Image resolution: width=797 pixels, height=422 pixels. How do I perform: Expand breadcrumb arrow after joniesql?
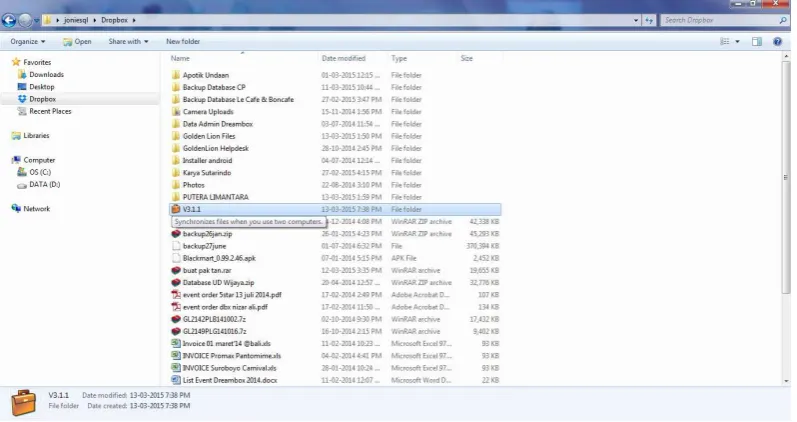[95, 20]
